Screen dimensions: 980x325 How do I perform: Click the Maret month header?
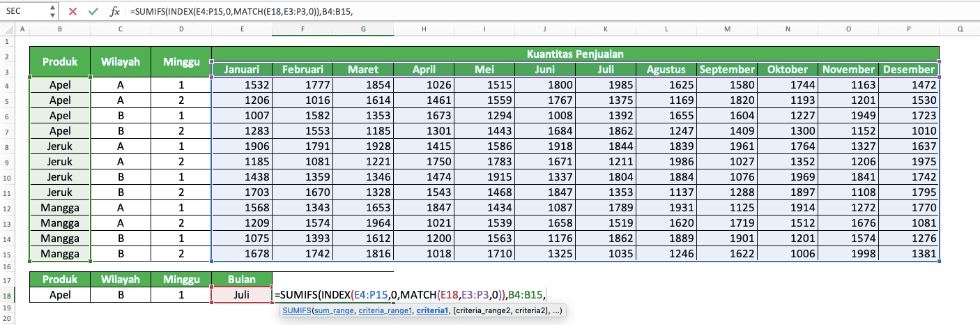coord(363,69)
